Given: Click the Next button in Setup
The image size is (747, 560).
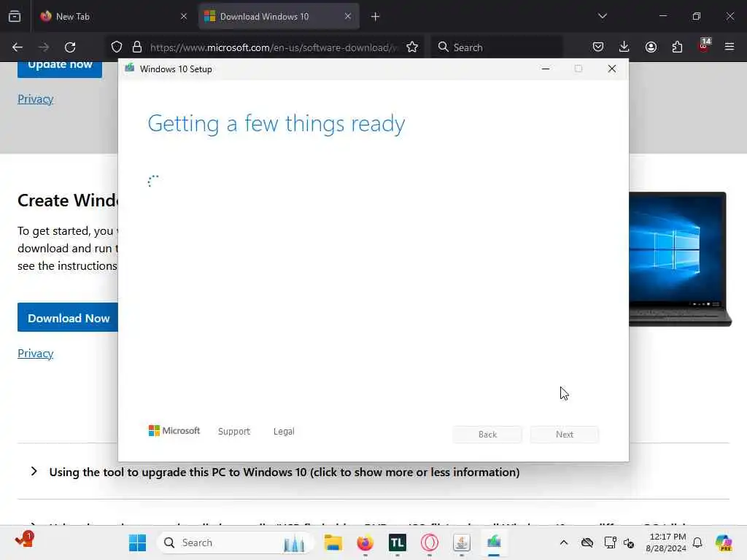Looking at the screenshot, I should pos(565,435).
